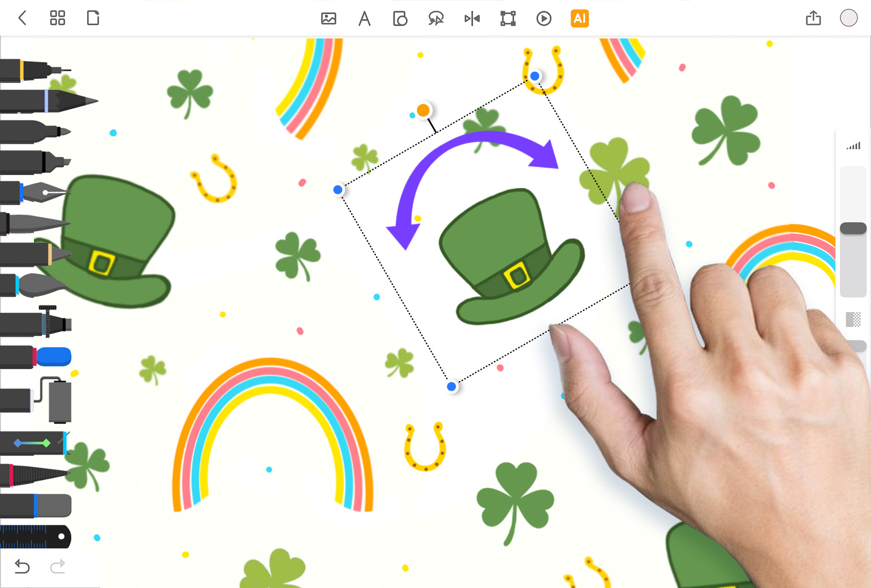871x588 pixels.
Task: Click the orange rotation handle
Action: (423, 110)
